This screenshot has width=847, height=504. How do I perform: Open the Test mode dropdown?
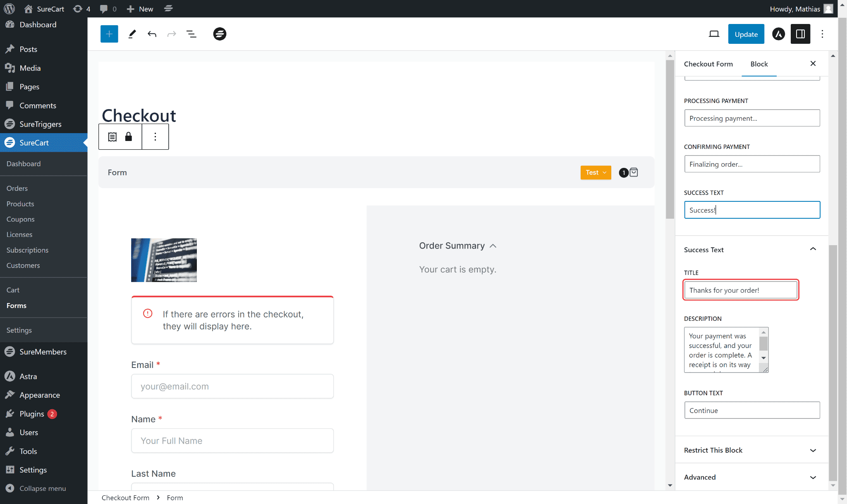pyautogui.click(x=596, y=172)
